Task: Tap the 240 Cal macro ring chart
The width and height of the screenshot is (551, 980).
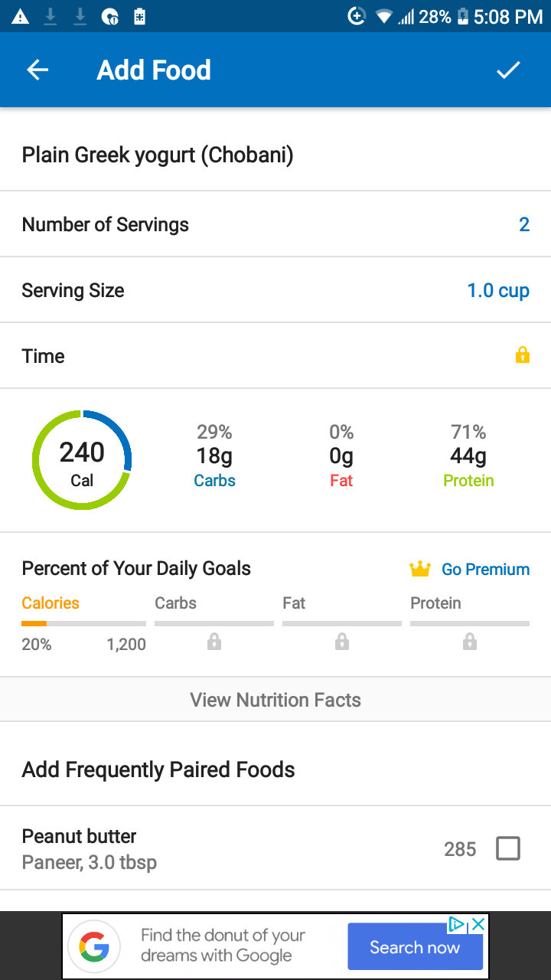Action: pos(82,460)
